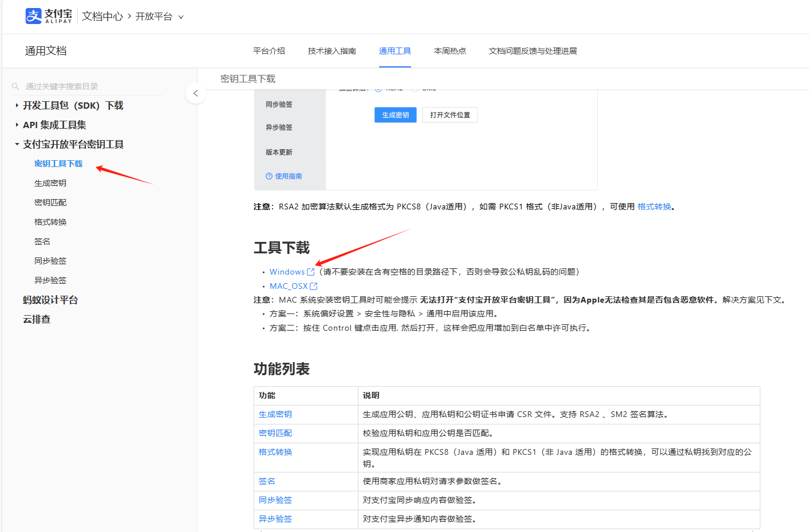This screenshot has width=809, height=532.
Task: Click the external link icon next to MAC_OSX
Action: pos(314,286)
